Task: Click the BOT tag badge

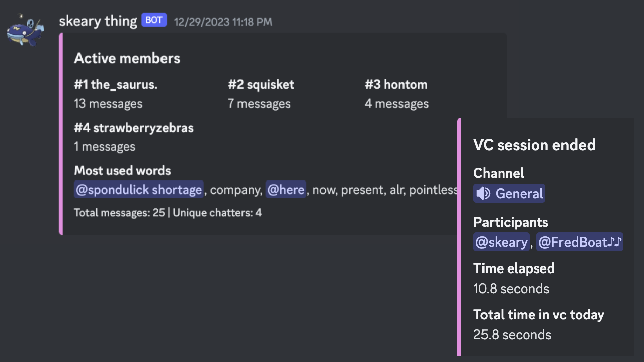Action: (x=154, y=20)
